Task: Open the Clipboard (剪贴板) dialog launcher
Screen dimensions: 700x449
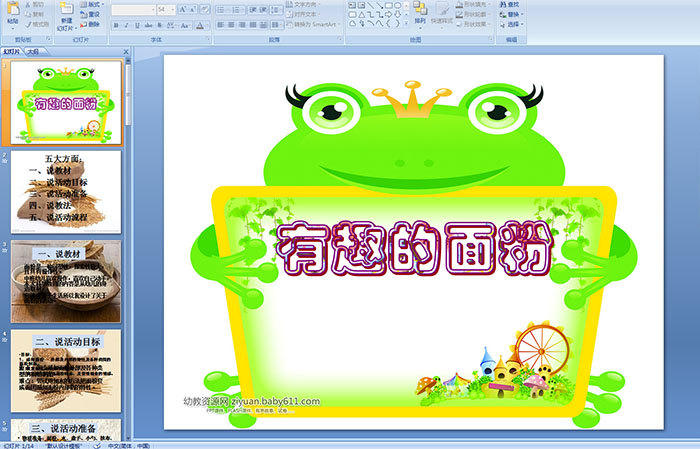Action: coord(49,40)
